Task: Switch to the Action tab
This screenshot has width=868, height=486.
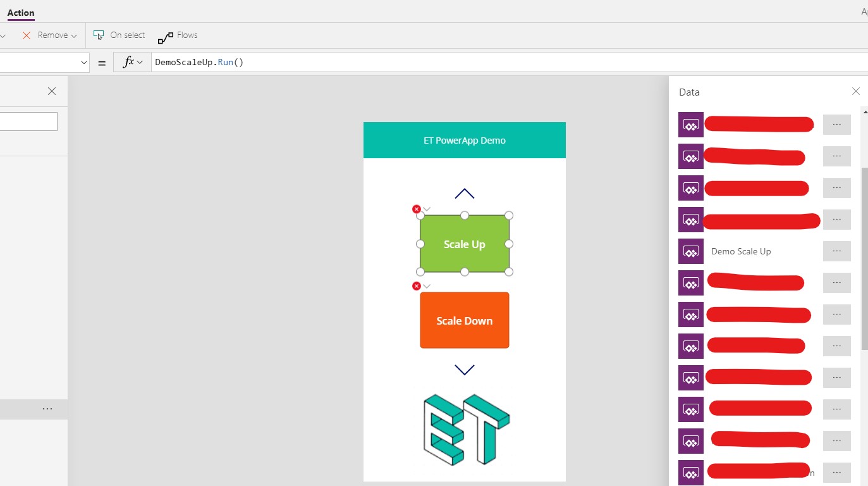Action: (21, 13)
